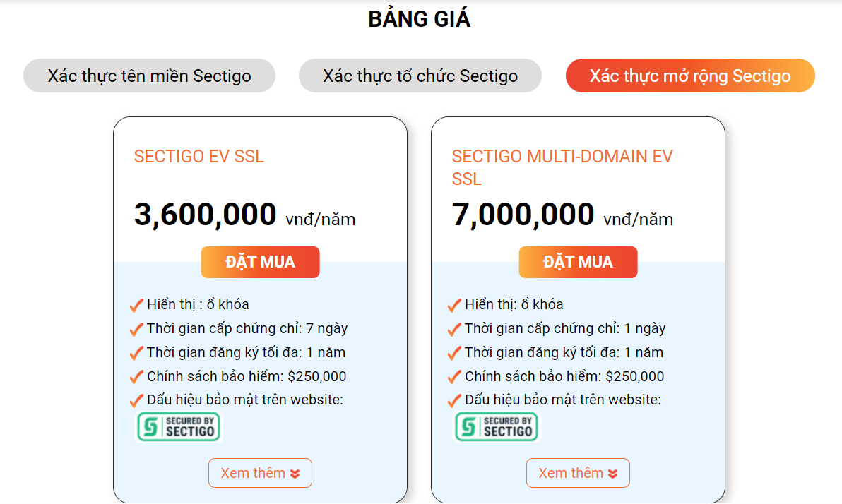Screen dimensions: 842x504
Task: Click Secured by Sectigo badge in EV SSL card
Action: point(179,427)
